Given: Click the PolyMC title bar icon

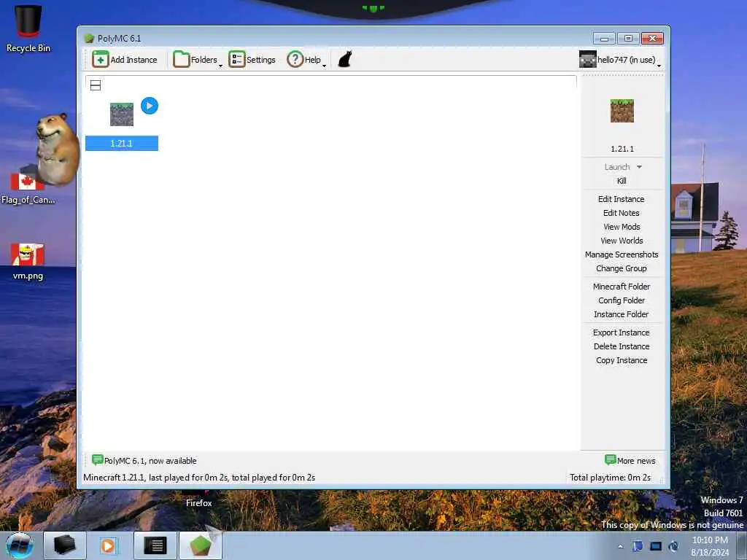Looking at the screenshot, I should click(88, 39).
